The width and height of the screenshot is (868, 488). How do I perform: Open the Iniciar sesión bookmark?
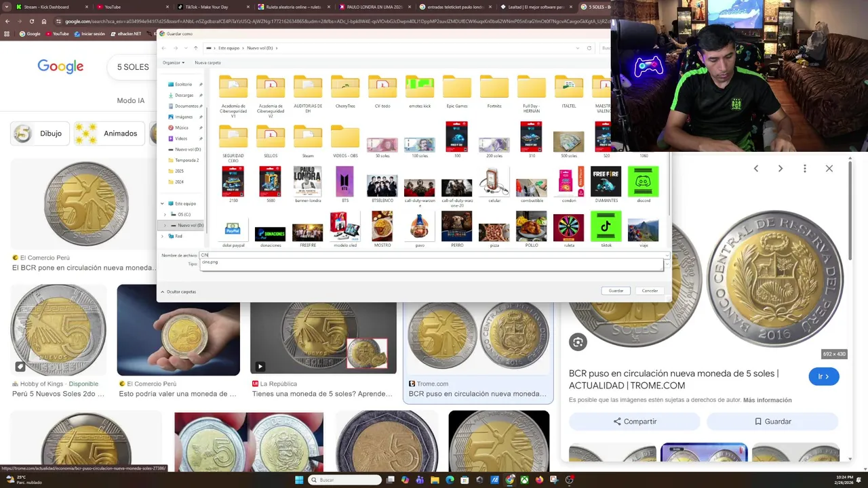click(x=89, y=33)
